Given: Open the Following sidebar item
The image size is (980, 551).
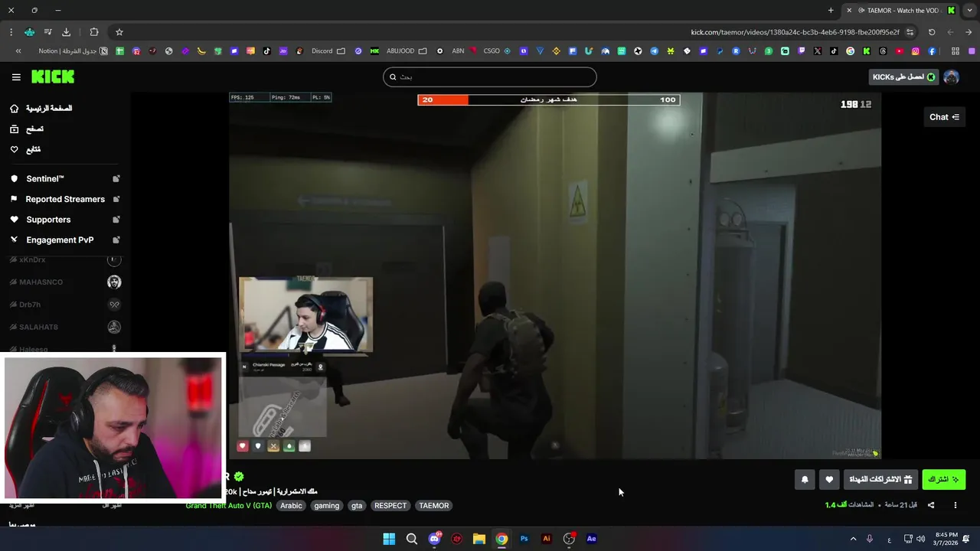Looking at the screenshot, I should tap(25, 149).
